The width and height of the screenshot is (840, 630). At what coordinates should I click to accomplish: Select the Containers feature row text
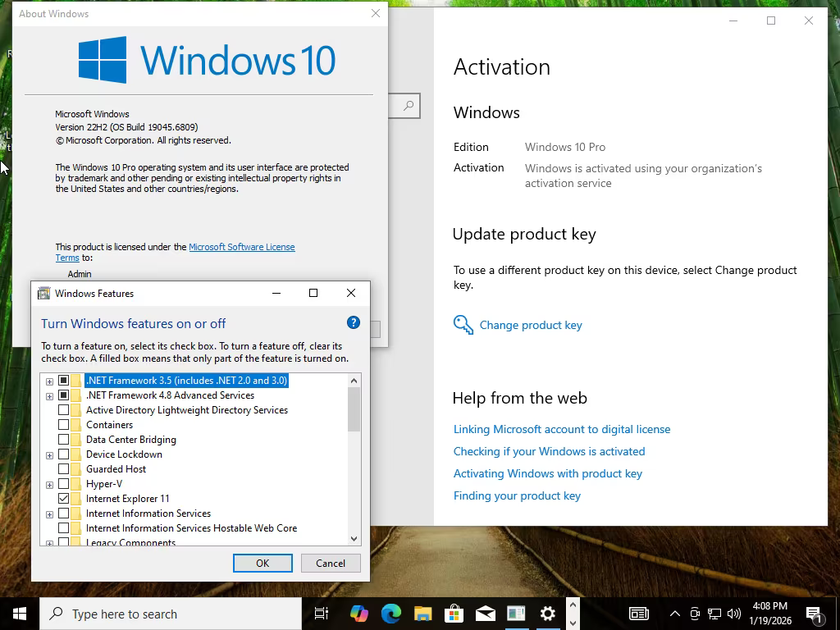[109, 425]
